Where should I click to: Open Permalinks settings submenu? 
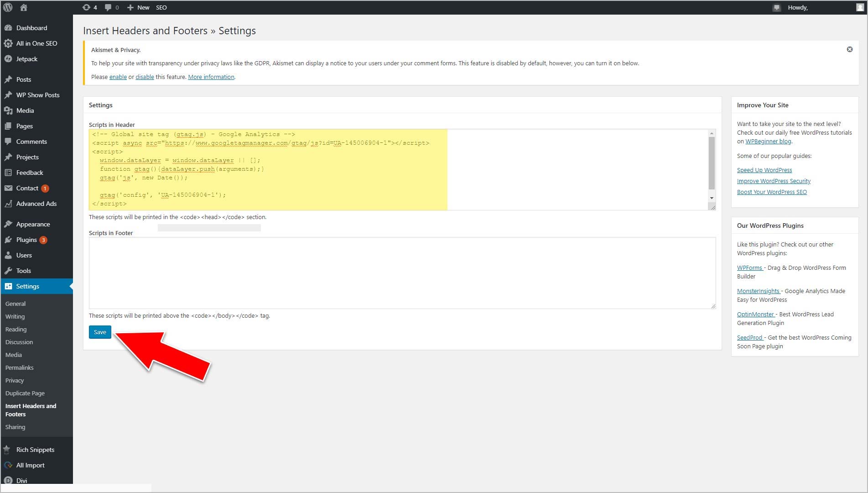tap(20, 367)
